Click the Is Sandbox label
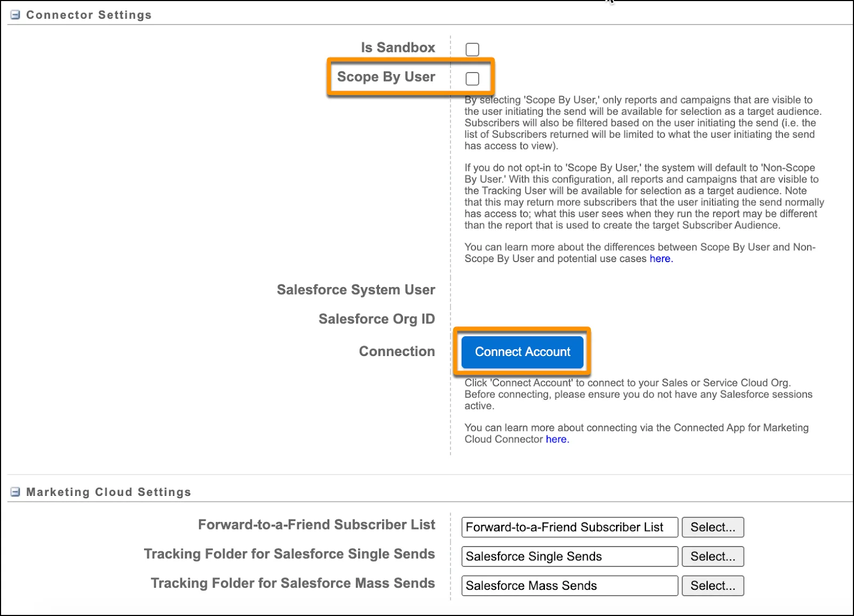This screenshot has height=616, width=854. pos(398,48)
